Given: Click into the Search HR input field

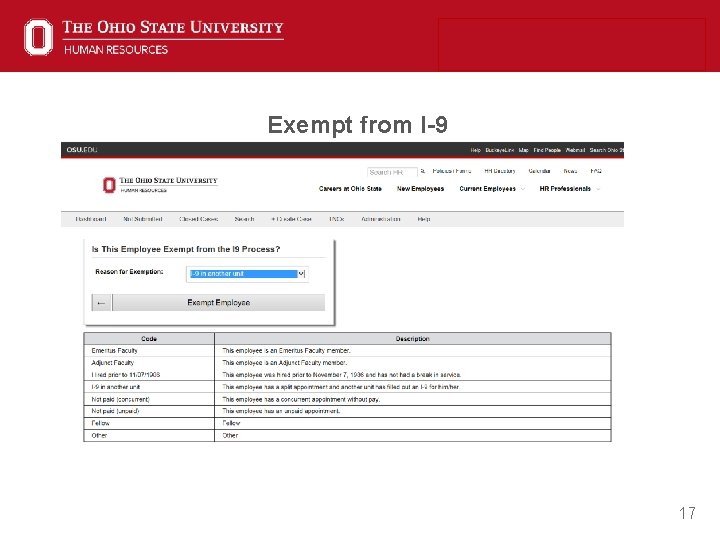Looking at the screenshot, I should pyautogui.click(x=392, y=172).
